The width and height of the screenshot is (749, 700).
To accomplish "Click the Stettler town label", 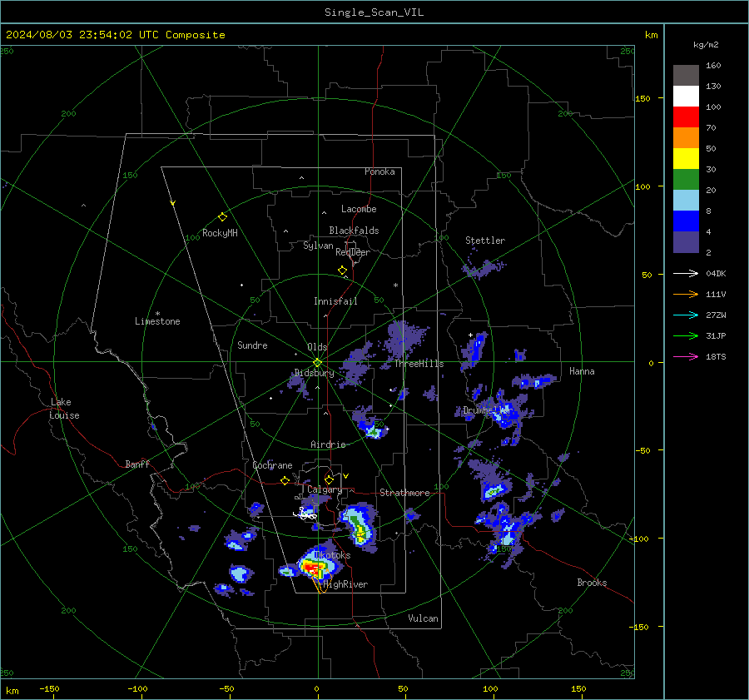I will (485, 241).
